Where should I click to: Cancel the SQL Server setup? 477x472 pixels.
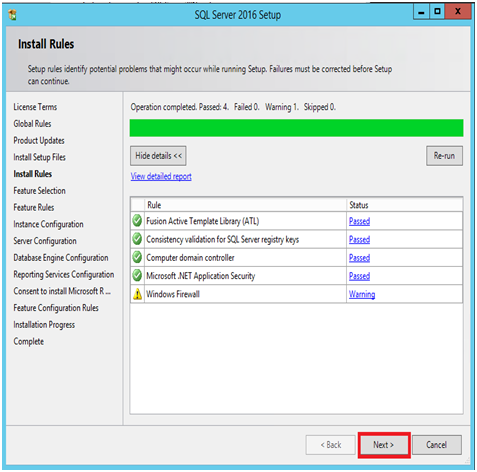tap(437, 445)
